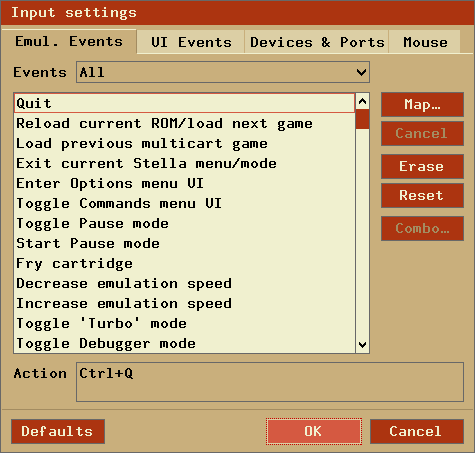Select Toggle 'Turbo' mode event

(185, 323)
